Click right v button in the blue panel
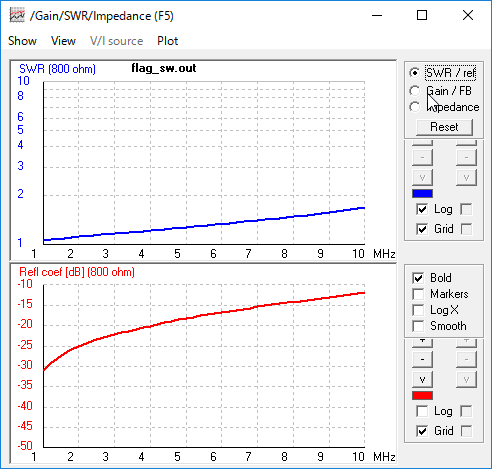Screen dimensions: 492x469 (x=466, y=177)
